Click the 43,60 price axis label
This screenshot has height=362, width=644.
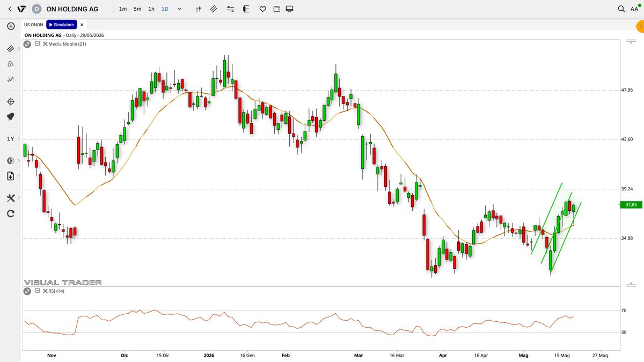tap(627, 139)
